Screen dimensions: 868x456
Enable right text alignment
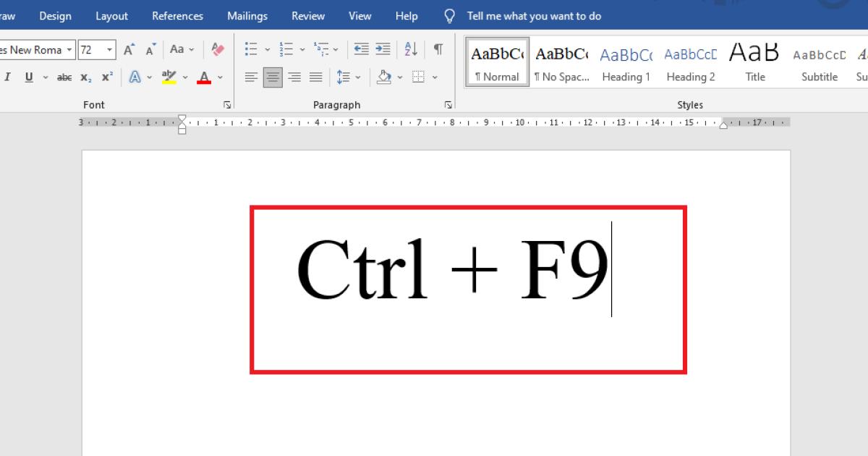pos(294,77)
